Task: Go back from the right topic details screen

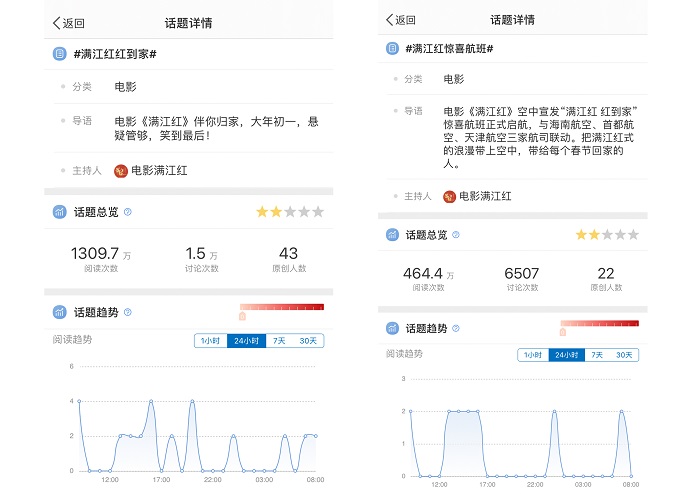Action: click(x=400, y=20)
